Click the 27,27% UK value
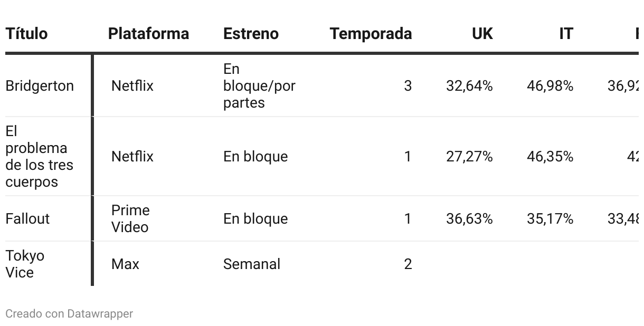 click(x=469, y=157)
